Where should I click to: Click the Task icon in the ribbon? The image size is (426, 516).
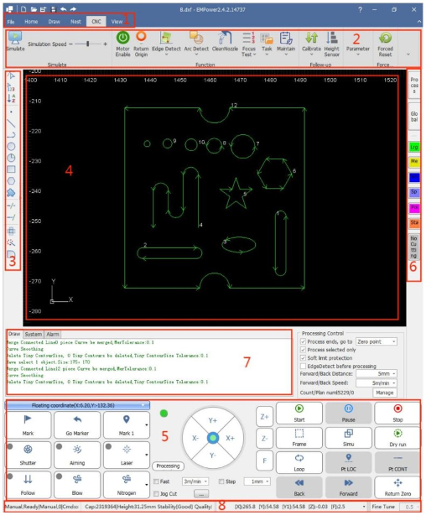(267, 38)
